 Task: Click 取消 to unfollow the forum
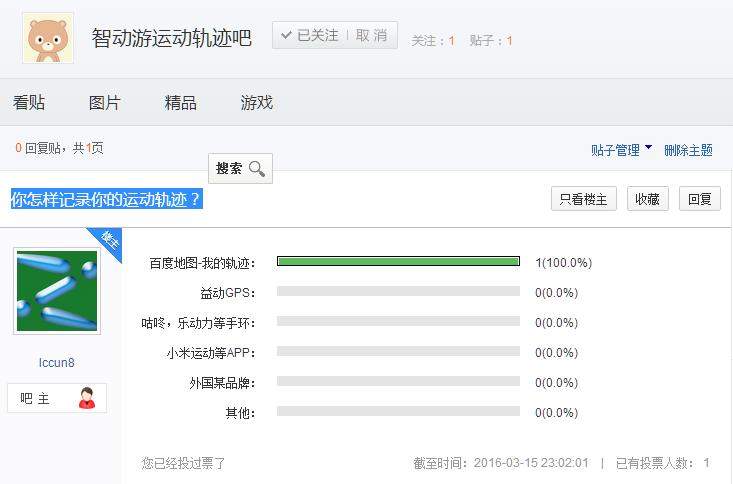[371, 36]
